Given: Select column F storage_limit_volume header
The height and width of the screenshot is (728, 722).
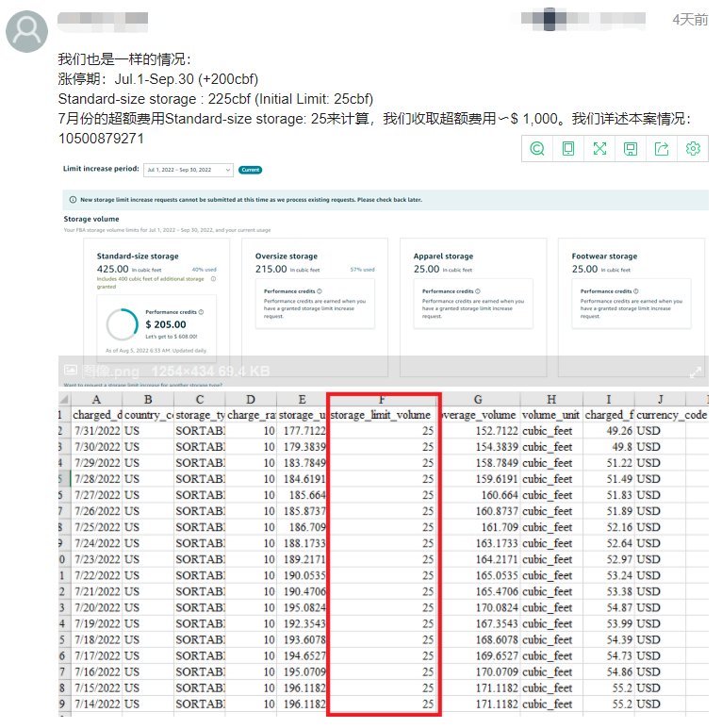Looking at the screenshot, I should pos(383,415).
